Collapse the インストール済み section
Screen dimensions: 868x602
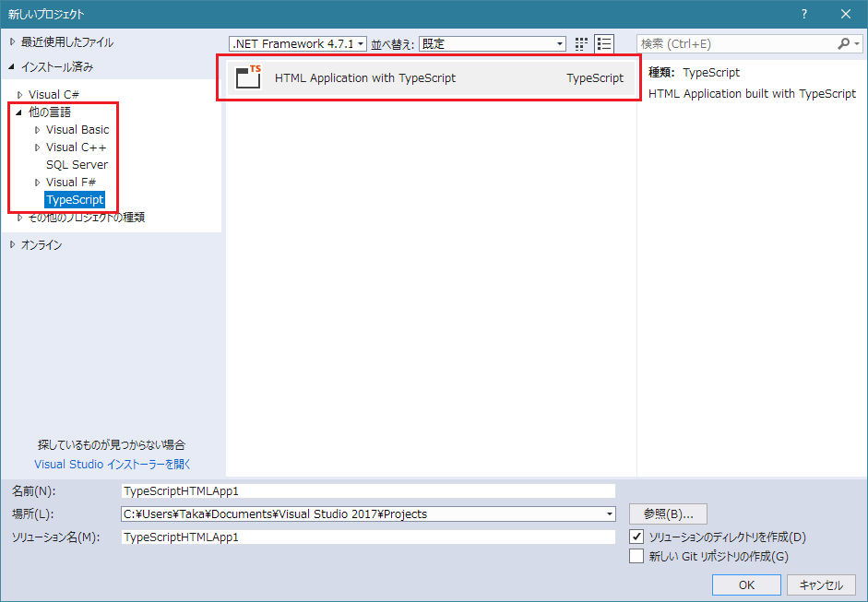click(12, 67)
